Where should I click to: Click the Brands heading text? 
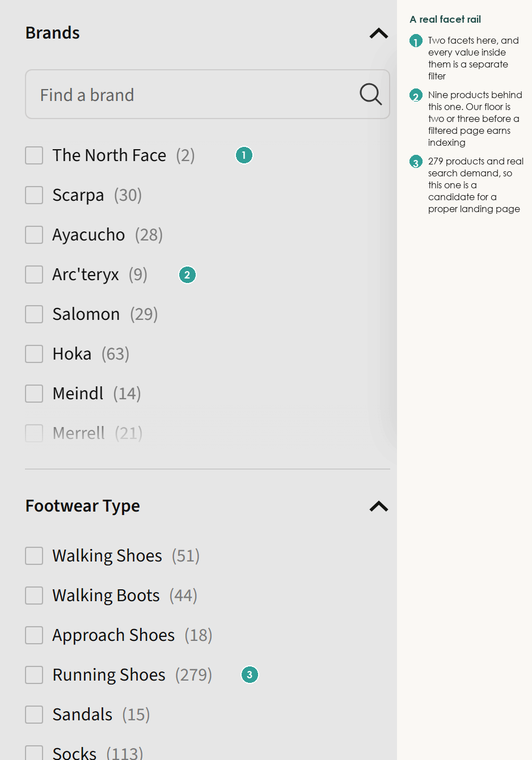click(x=53, y=33)
